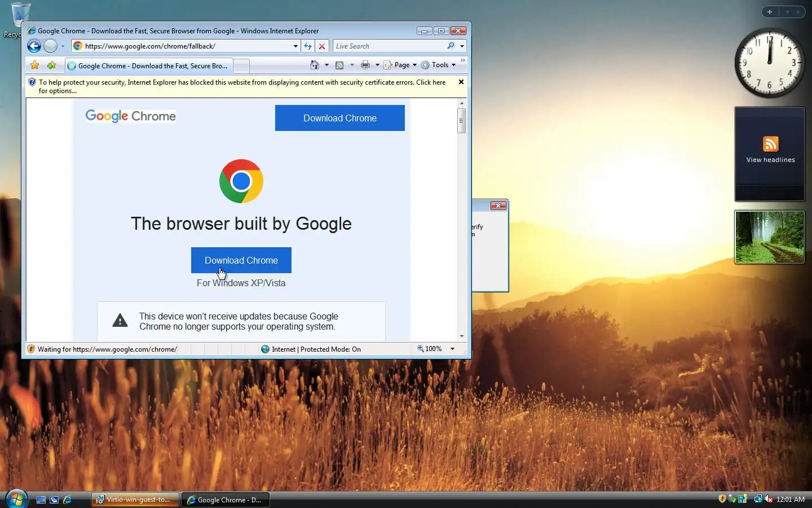
Task: Click 'The browser built by Google' heading
Action: [x=241, y=224]
